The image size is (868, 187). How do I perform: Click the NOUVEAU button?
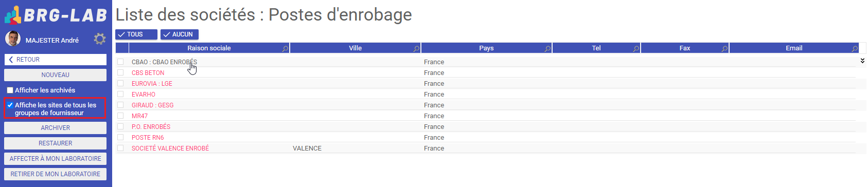pos(56,75)
